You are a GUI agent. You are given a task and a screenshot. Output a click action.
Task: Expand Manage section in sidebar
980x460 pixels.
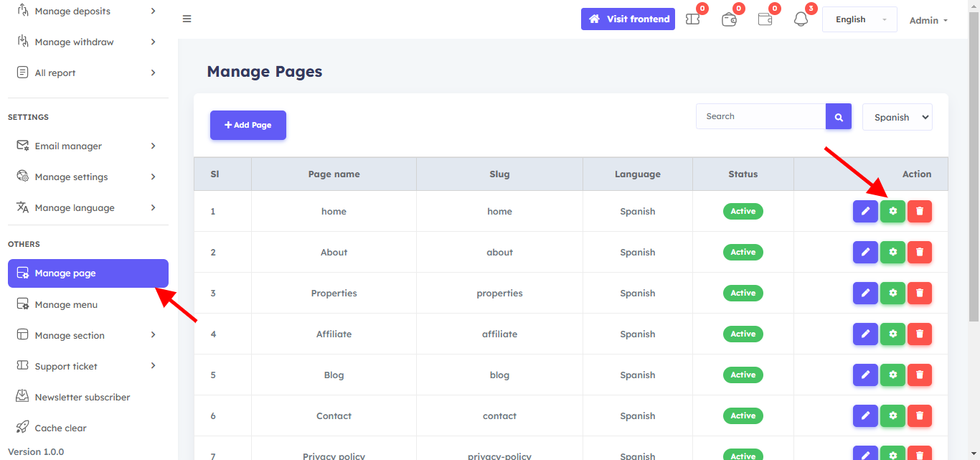pos(88,336)
